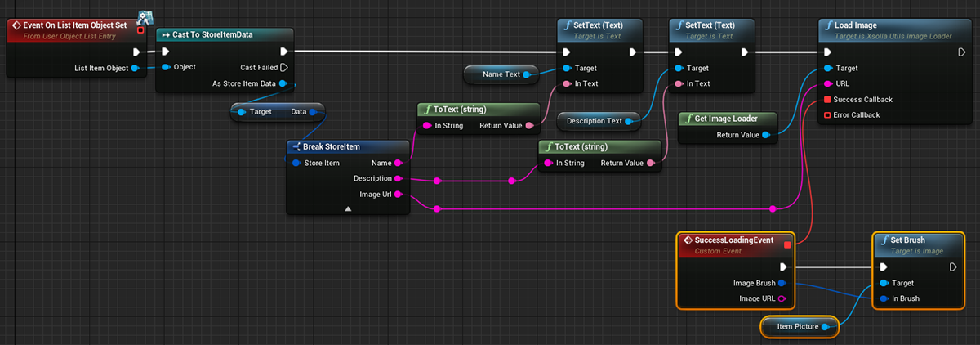The height and width of the screenshot is (345, 980).
Task: Click the interface badge icon above the Event node
Action: [145, 16]
